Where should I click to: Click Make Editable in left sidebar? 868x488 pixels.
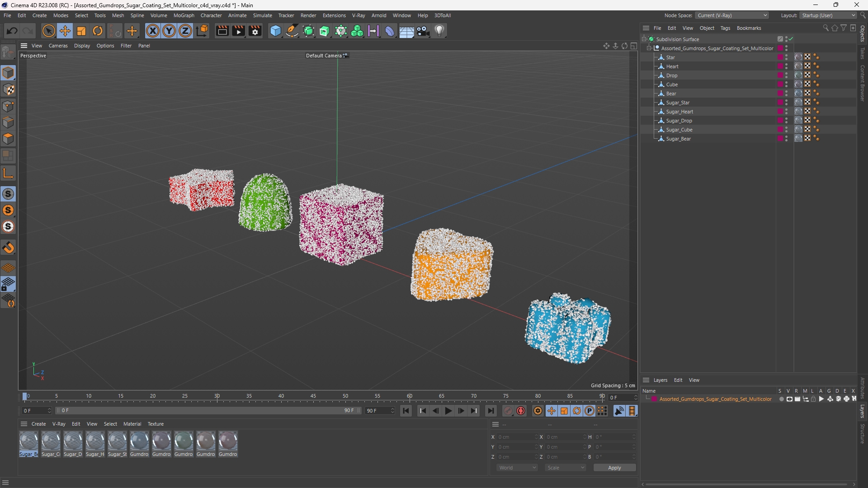pyautogui.click(x=8, y=53)
